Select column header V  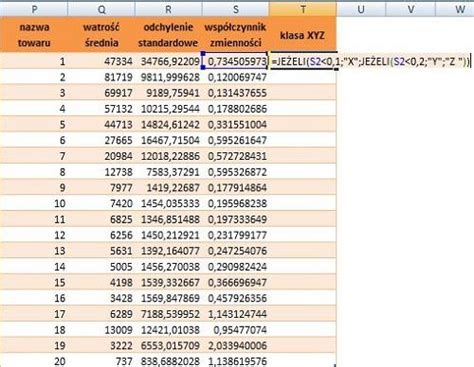(411, 9)
